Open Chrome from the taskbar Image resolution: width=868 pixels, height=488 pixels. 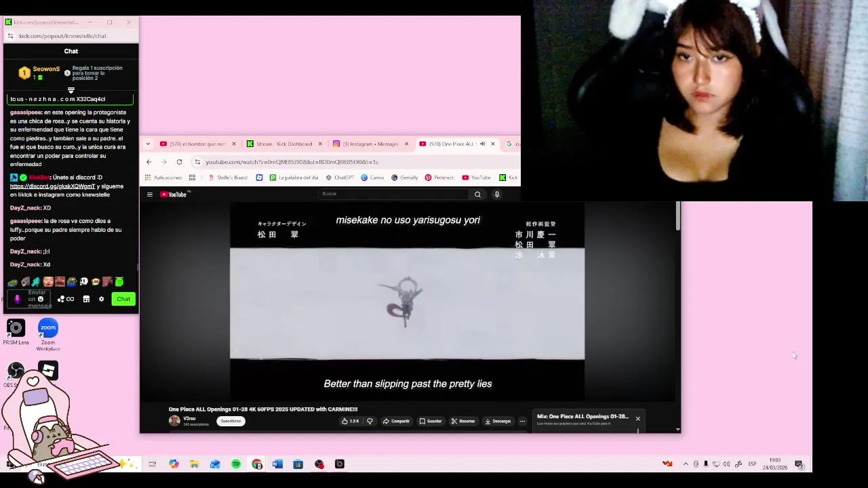tap(257, 464)
